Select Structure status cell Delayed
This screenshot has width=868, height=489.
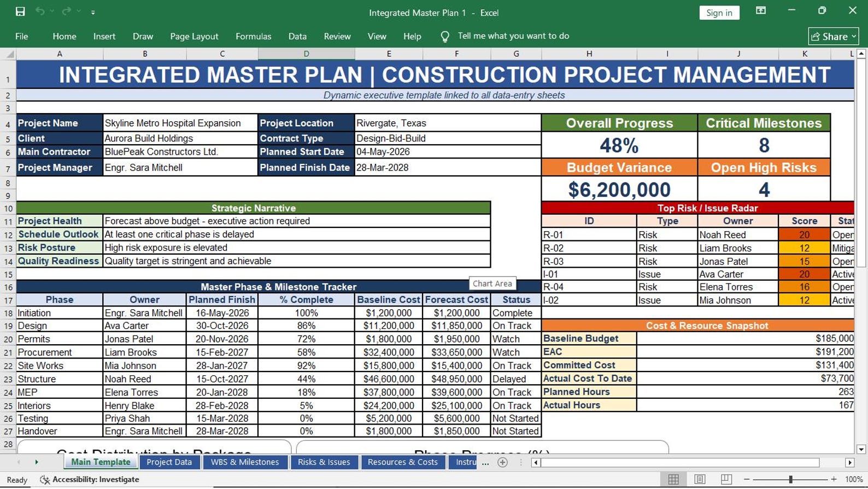(515, 379)
